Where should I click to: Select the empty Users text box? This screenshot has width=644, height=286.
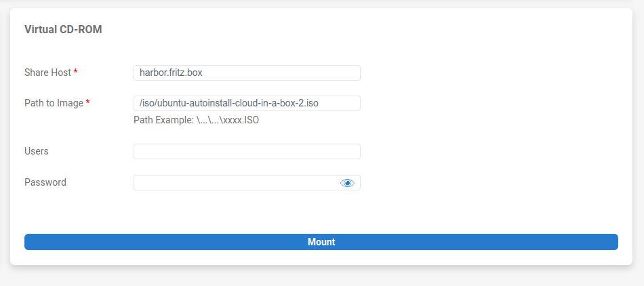pyautogui.click(x=247, y=151)
